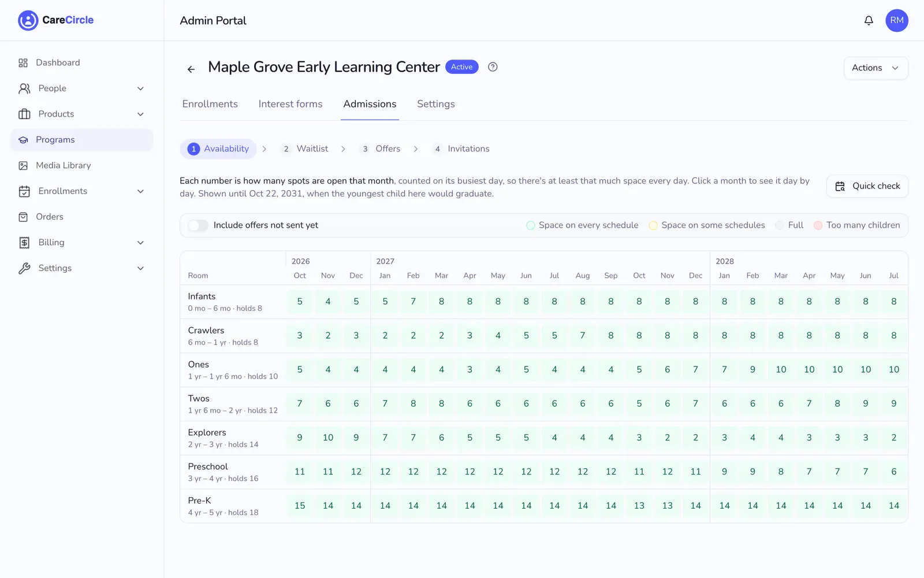The image size is (924, 578).
Task: Expand the People sidebar section
Action: coord(140,88)
